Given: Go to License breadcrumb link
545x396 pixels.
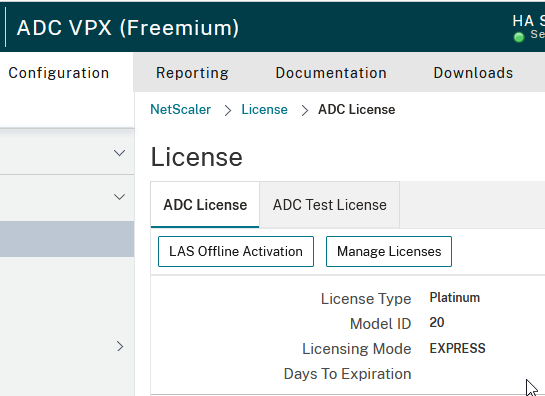Looking at the screenshot, I should tap(265, 110).
